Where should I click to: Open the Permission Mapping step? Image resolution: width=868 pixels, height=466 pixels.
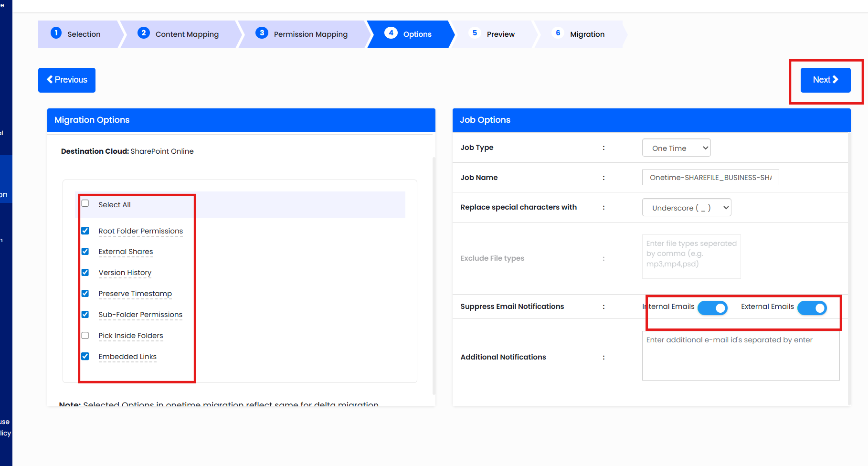(305, 34)
